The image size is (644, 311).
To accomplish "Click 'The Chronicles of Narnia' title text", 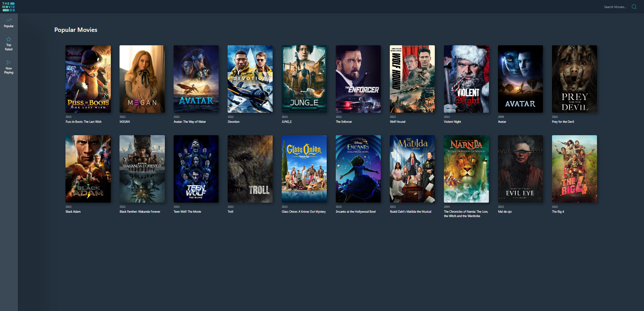I will tap(466, 214).
